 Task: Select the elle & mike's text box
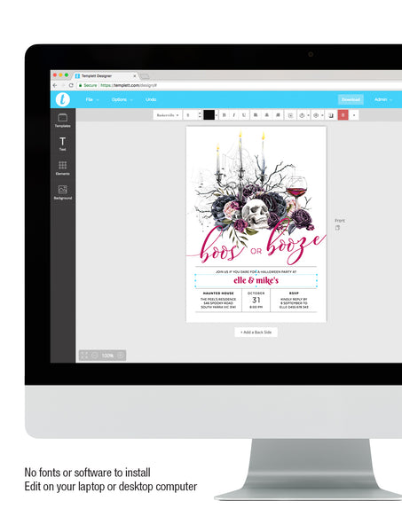[256, 280]
